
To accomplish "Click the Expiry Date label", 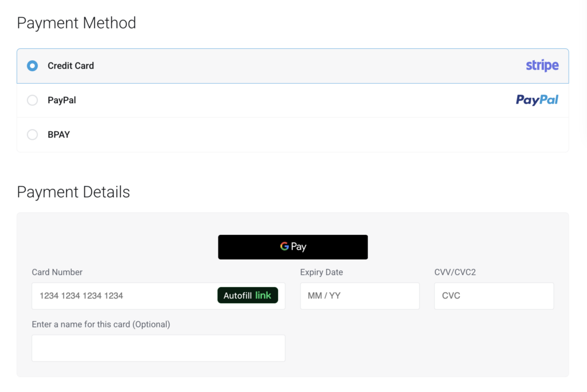I will [x=322, y=272].
